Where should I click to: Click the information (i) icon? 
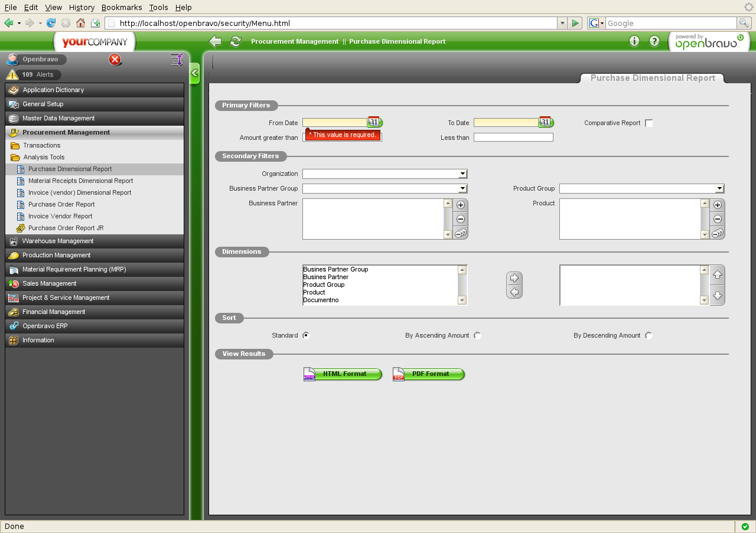(x=634, y=41)
